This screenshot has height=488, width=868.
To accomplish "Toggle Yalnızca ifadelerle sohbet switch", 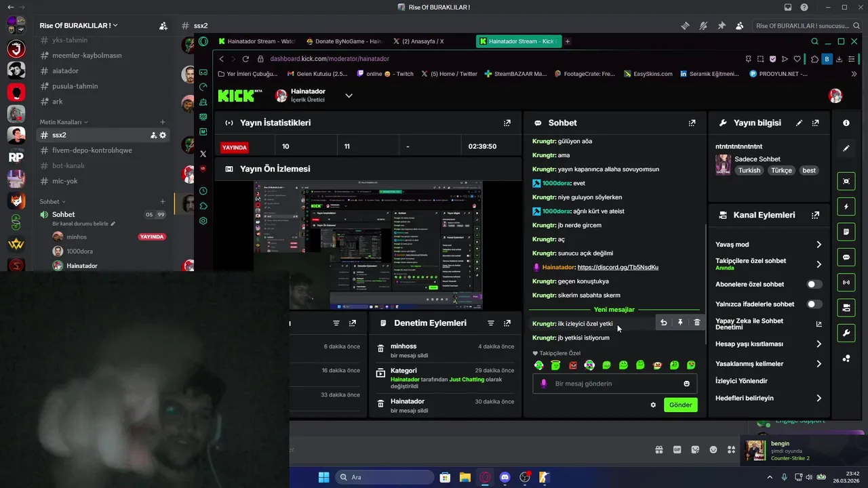I will pyautogui.click(x=814, y=304).
